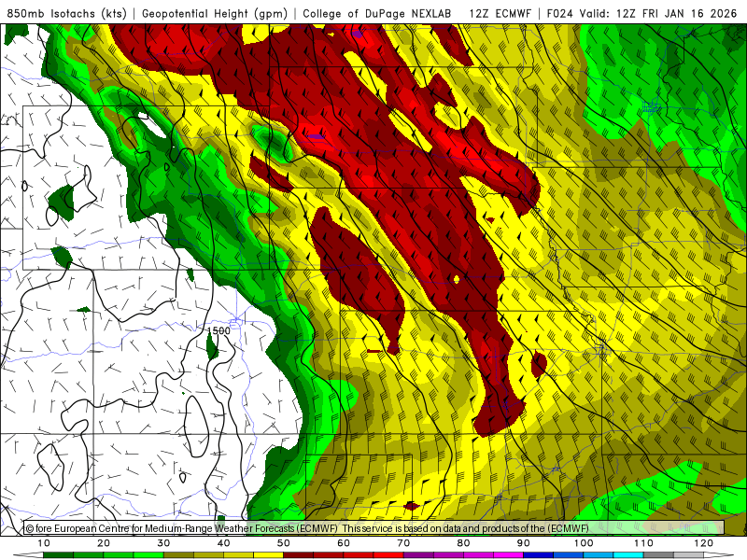Viewport: 747px width, 560px height.
Task: Pick the dark gray swatch right of 110
Action: (658, 555)
